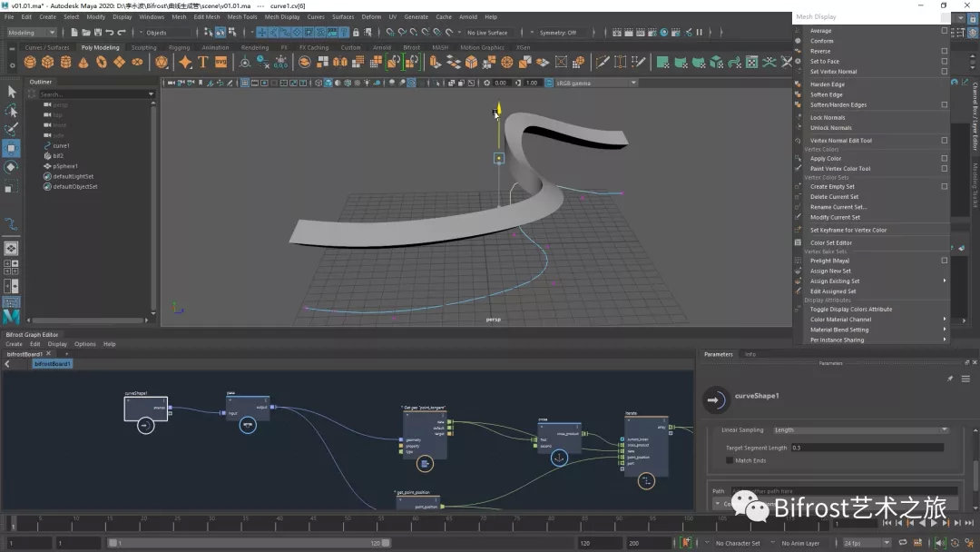Click the polygon cube shelf icon
This screenshot has height=552, width=980.
[48, 62]
